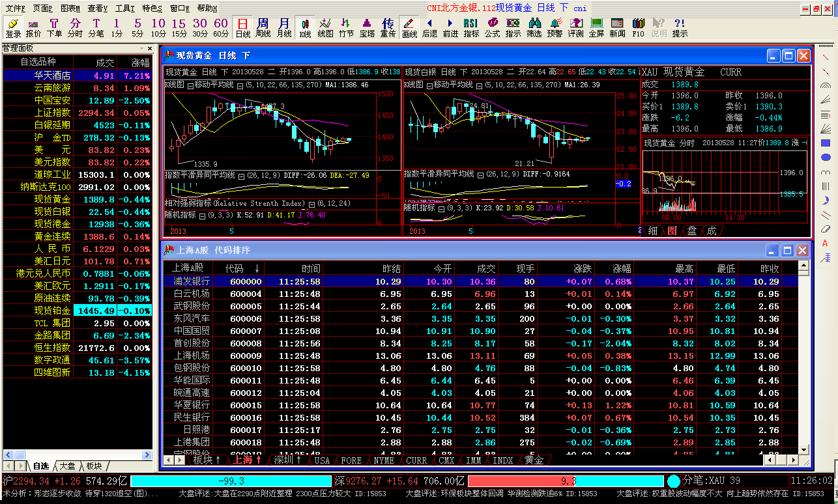This screenshot has height=504, width=838.
Task: Click the 重传 retransmit data icon
Action: click(x=388, y=27)
